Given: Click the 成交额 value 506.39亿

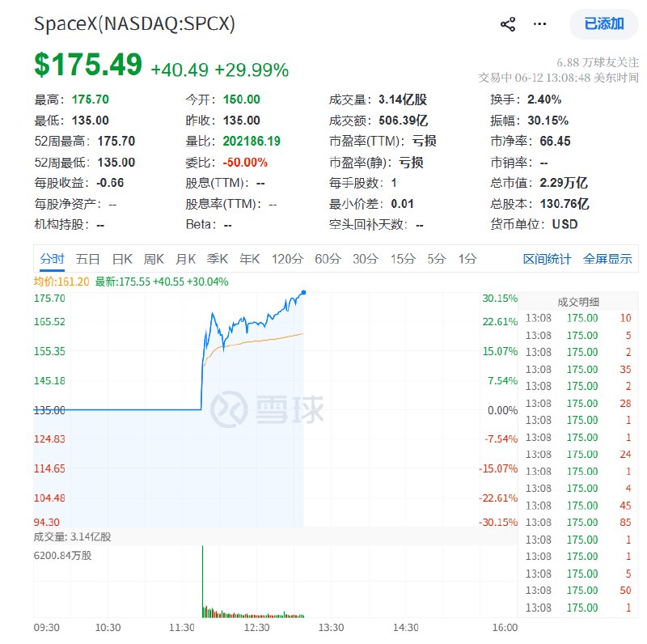Looking at the screenshot, I should click(403, 121).
